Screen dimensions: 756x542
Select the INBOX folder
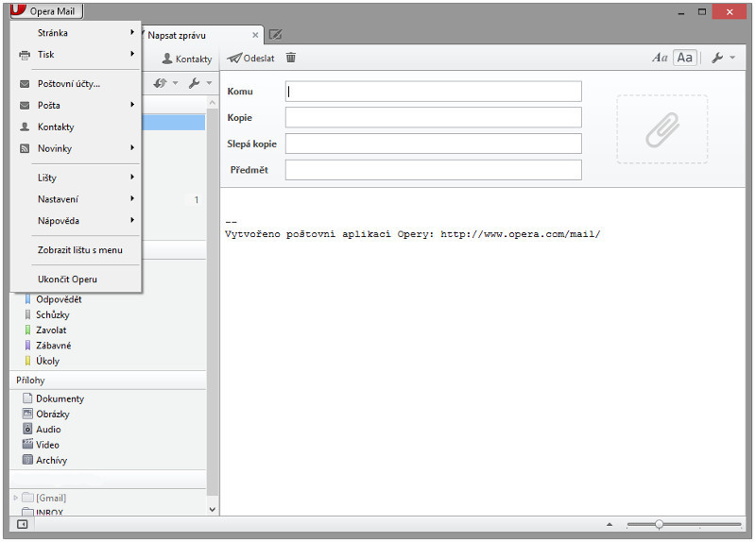(49, 512)
